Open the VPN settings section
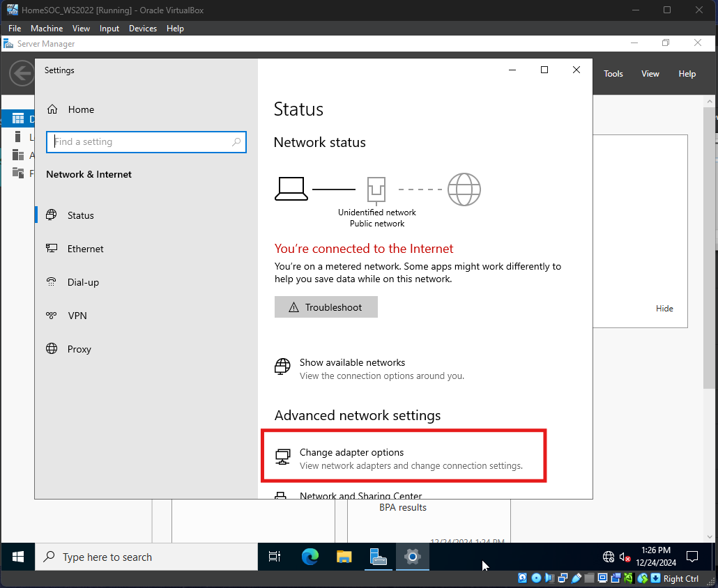This screenshot has width=718, height=588. 77,316
